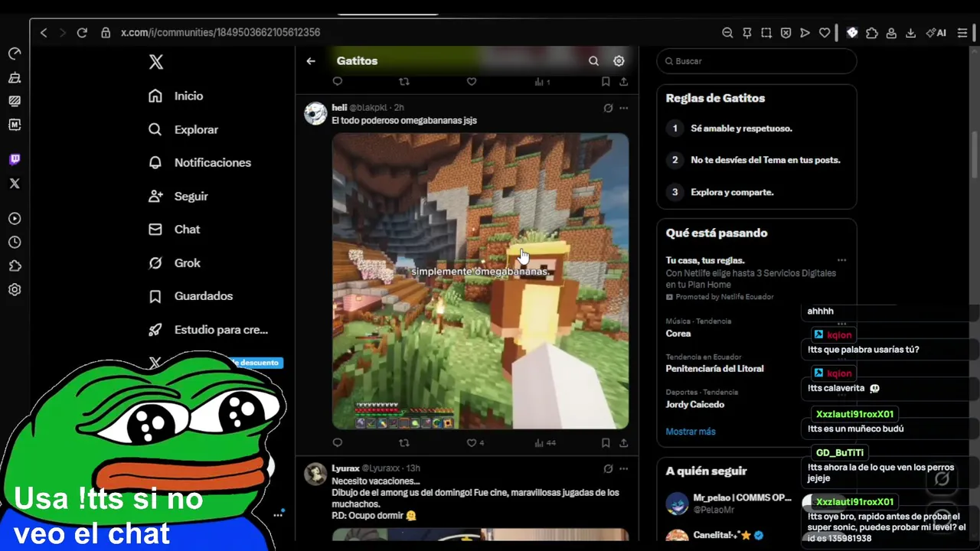The width and height of the screenshot is (980, 551).
Task: Reply to the heli omegabananas post
Action: (x=338, y=442)
